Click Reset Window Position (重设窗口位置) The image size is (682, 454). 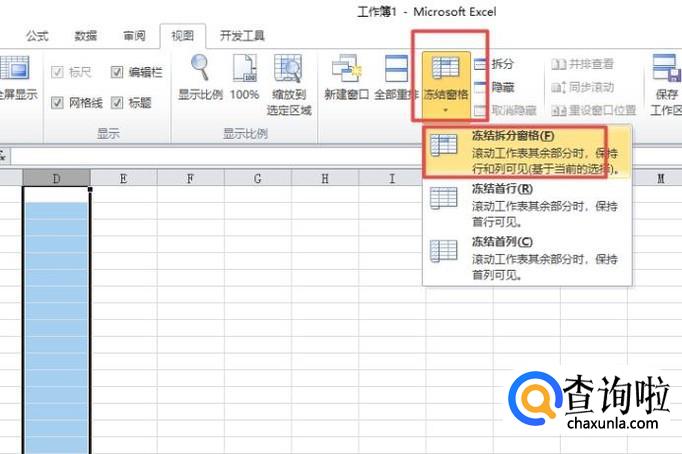click(x=594, y=110)
